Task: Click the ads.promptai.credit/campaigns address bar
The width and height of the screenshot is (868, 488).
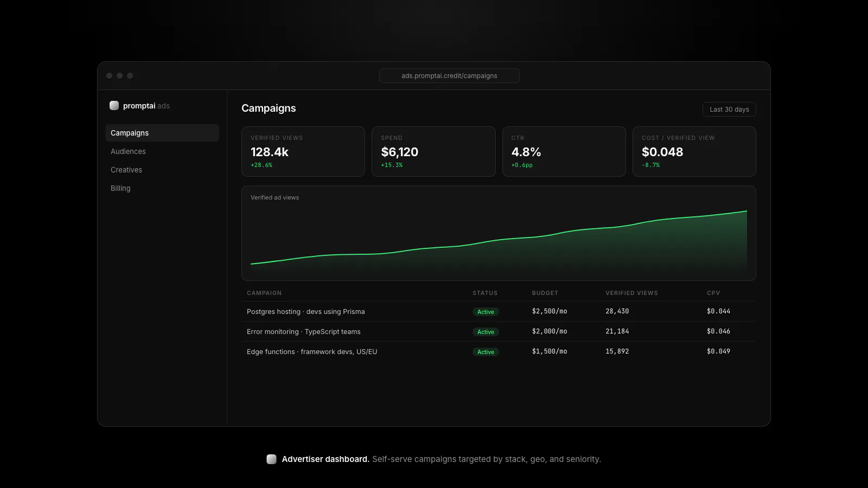Action: point(449,76)
